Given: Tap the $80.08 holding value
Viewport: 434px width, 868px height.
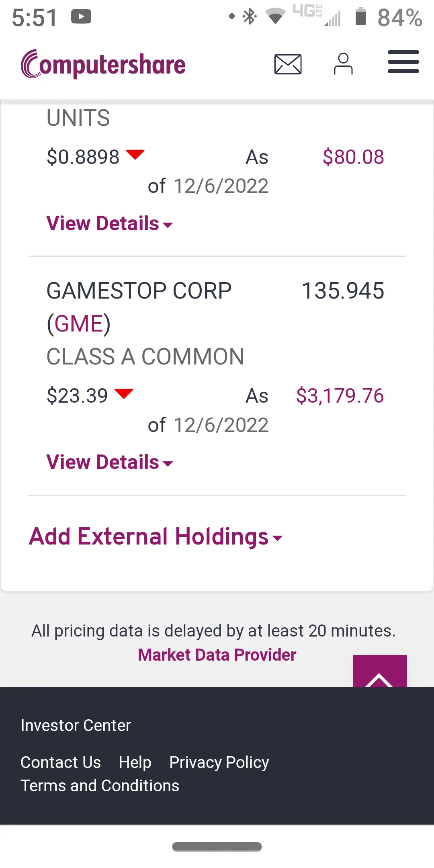Looking at the screenshot, I should (x=353, y=157).
